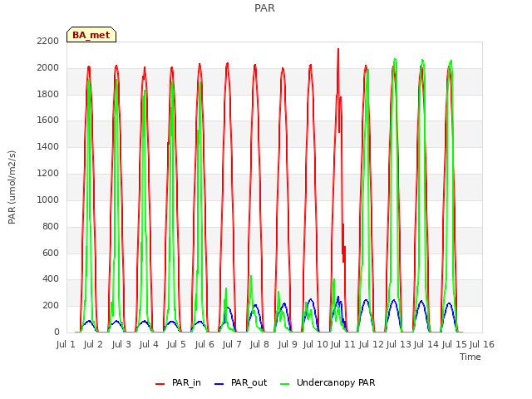This screenshot has width=532, height=399.
Task: Click the 400 y-axis tick label
Action: 51,279
